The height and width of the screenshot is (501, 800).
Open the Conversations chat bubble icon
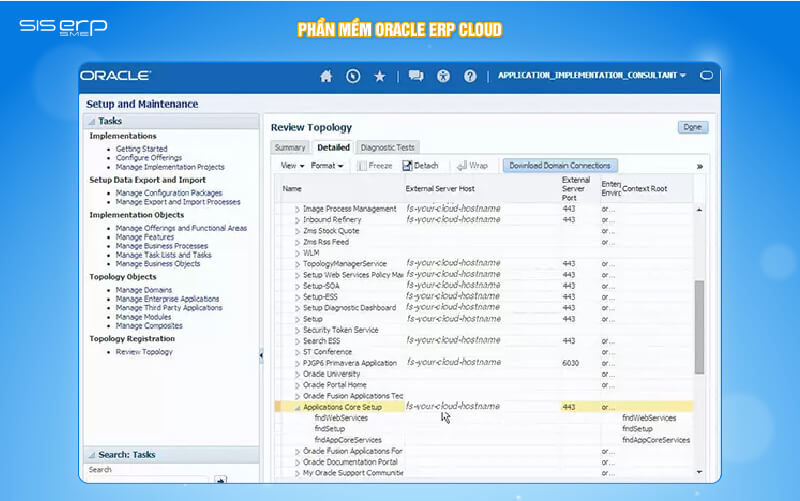pyautogui.click(x=416, y=76)
